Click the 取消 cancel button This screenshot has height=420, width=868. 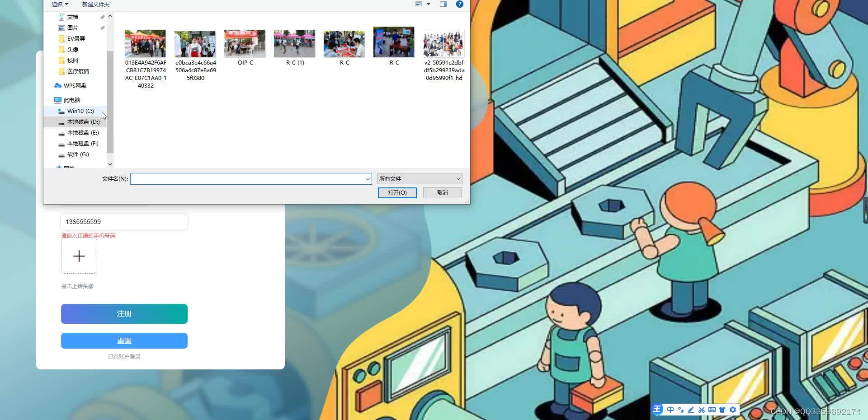tap(443, 193)
